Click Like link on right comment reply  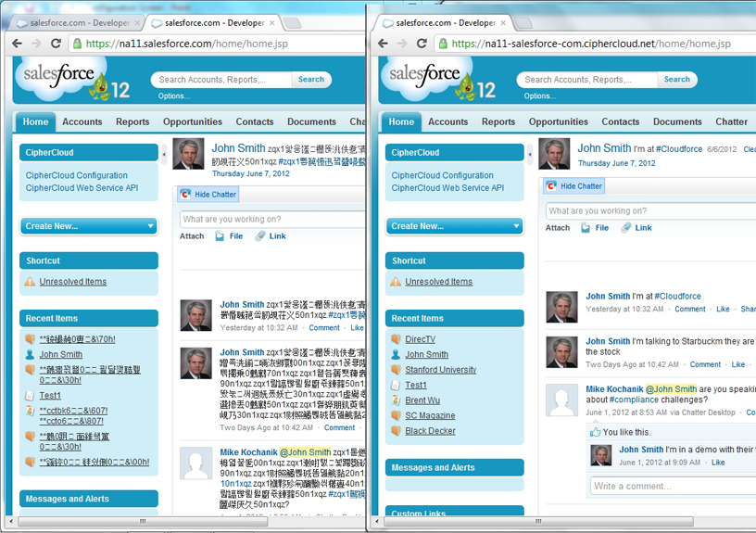pos(718,463)
